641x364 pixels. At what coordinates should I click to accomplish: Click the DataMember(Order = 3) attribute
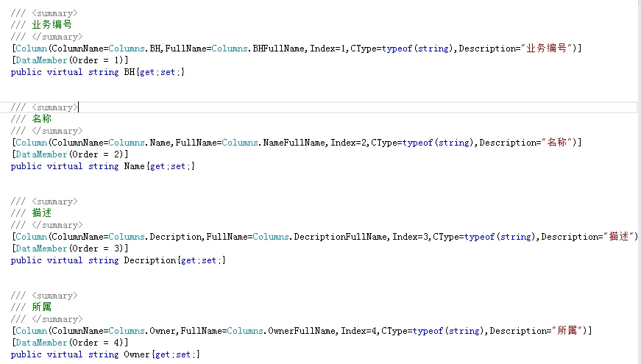[x=70, y=249]
